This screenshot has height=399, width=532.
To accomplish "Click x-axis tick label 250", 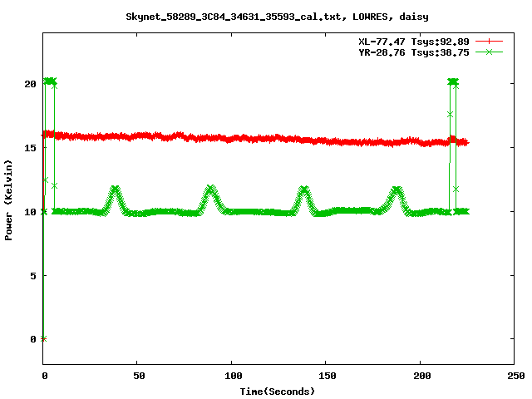I will pyautogui.click(x=516, y=376).
